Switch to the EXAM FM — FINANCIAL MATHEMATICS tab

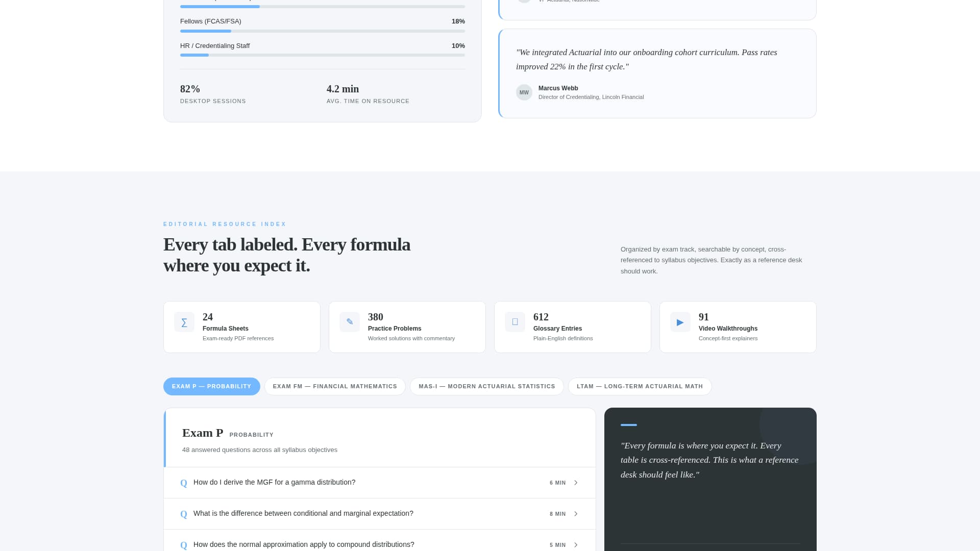[335, 386]
